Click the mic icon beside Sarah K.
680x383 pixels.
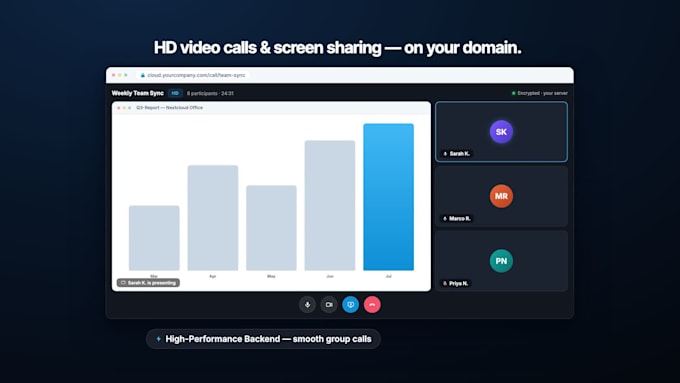445,154
